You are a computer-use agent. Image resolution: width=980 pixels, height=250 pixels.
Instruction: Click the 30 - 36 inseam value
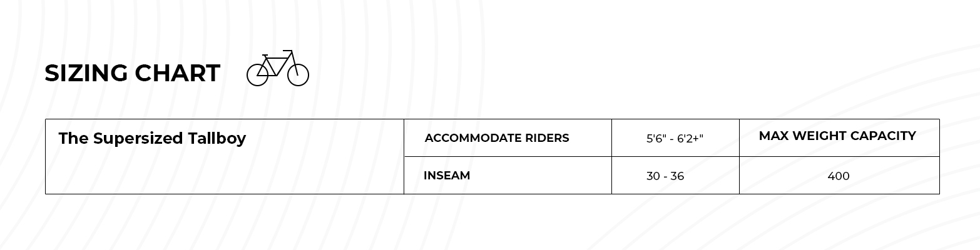coord(665,176)
